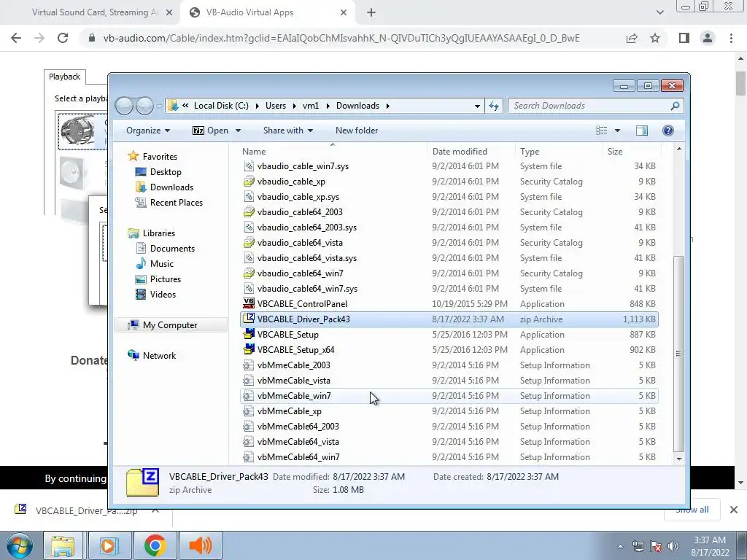
Task: Expand the Downloads breadcrumb arrow
Action: [388, 106]
